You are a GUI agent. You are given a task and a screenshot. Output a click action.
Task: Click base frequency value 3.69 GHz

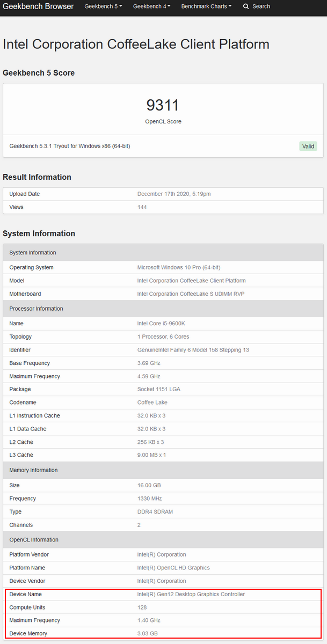click(x=149, y=363)
